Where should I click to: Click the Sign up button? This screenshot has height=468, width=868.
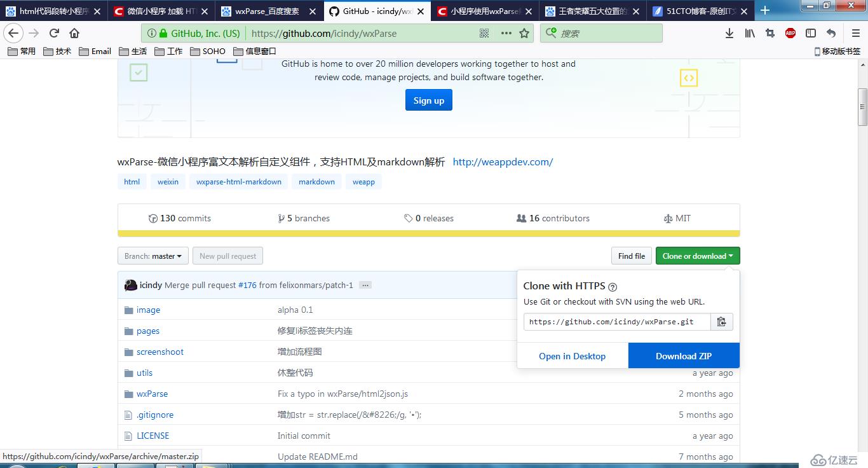click(429, 100)
